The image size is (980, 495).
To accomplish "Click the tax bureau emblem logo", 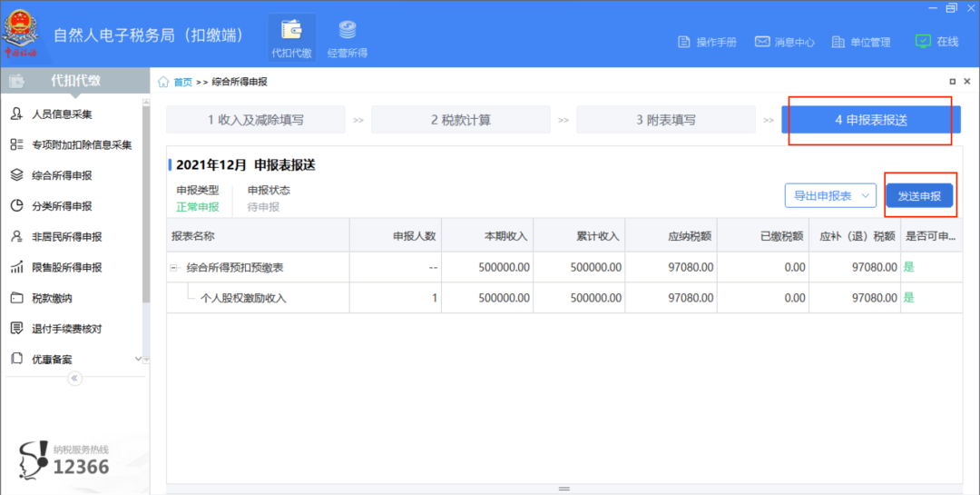I will [21, 35].
